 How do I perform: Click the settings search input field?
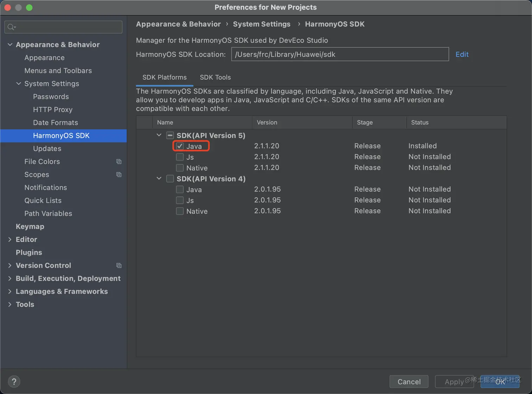63,27
